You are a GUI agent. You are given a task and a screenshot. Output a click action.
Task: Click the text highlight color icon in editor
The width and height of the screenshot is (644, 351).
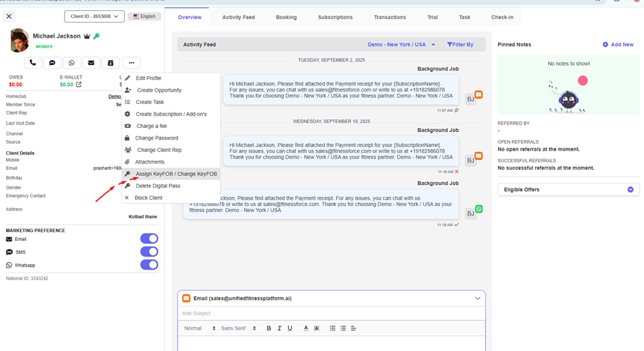click(x=317, y=328)
